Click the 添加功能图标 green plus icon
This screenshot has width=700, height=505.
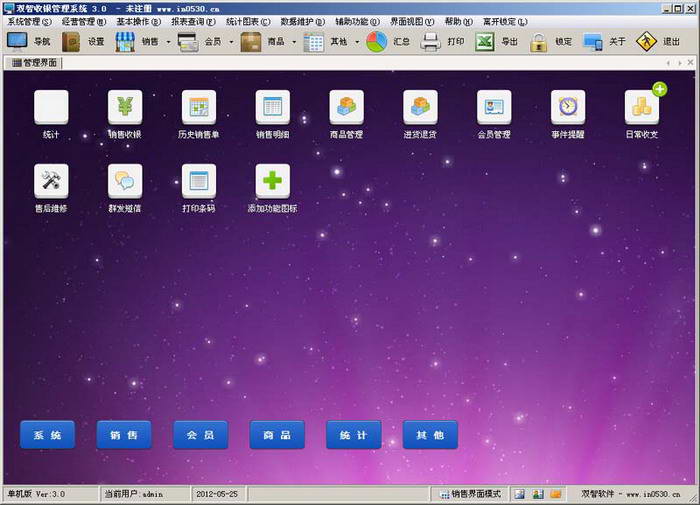pyautogui.click(x=272, y=181)
